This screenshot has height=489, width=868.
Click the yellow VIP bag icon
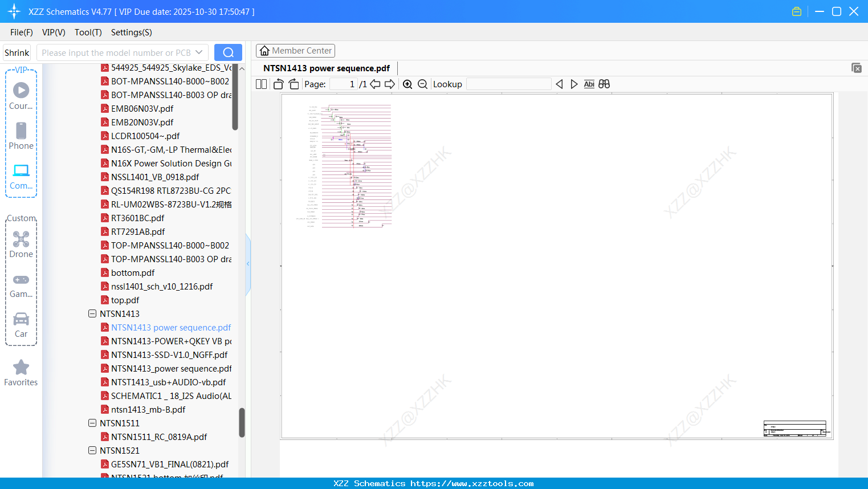[x=797, y=11]
